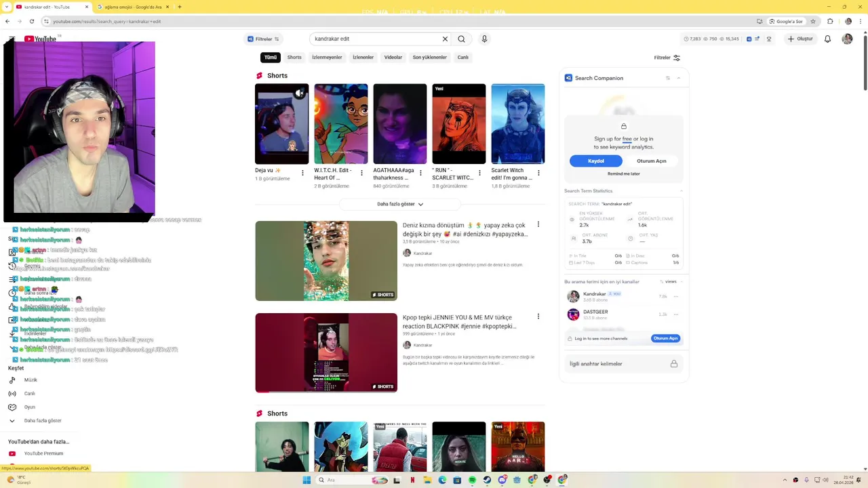Click the vidIQ icon in stats bar
This screenshot has width=868, height=488.
[x=749, y=39]
